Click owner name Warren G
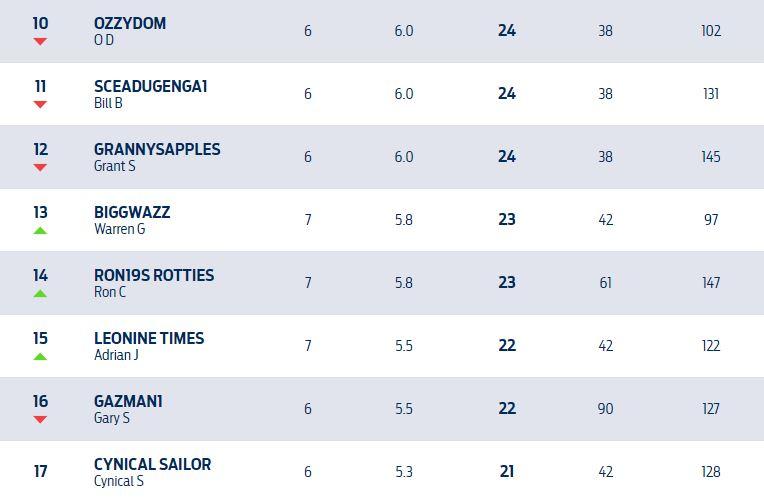This screenshot has height=498, width=764. tap(119, 229)
